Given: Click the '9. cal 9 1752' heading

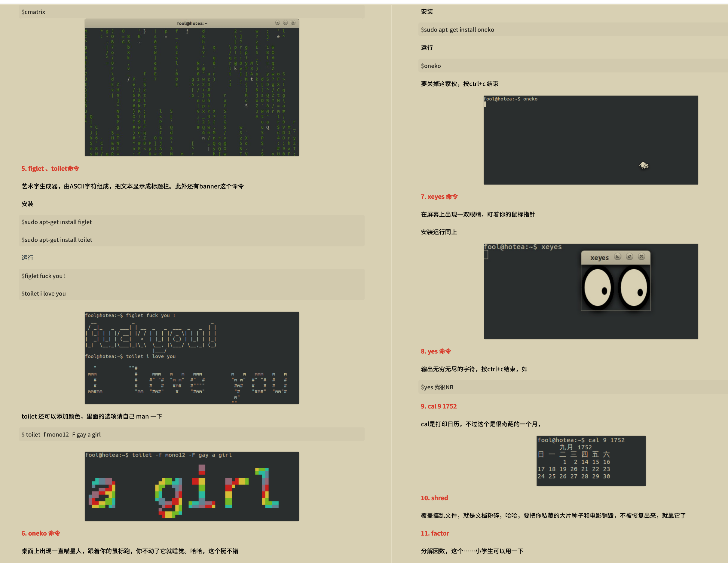Looking at the screenshot, I should click(439, 406).
